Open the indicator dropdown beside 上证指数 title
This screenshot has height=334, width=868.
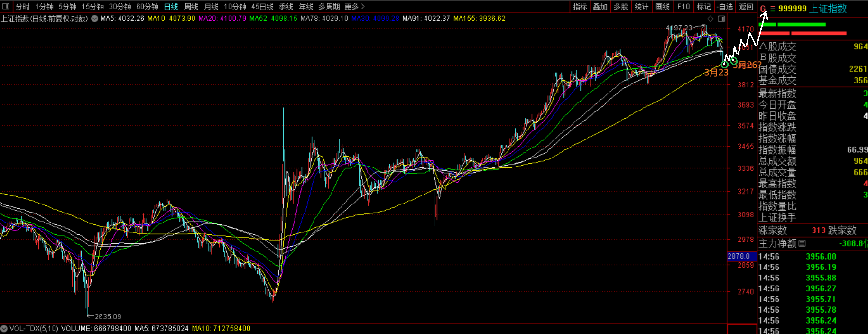click(95, 19)
